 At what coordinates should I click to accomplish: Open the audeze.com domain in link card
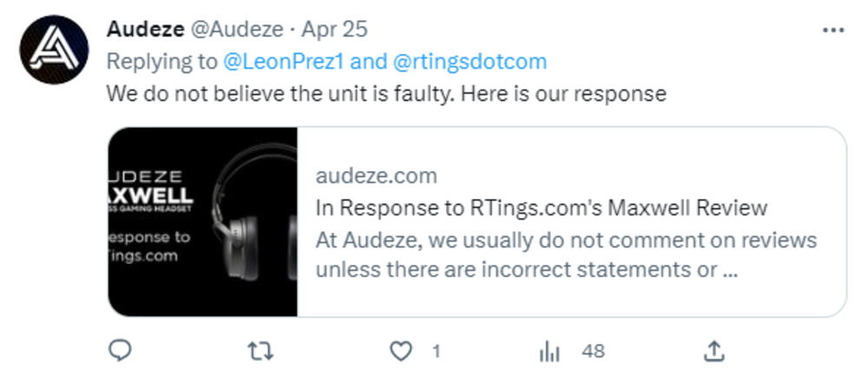point(376,176)
